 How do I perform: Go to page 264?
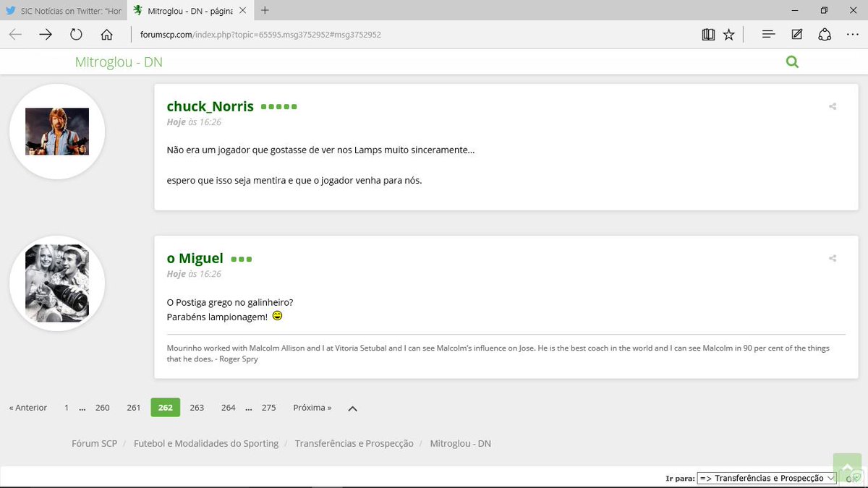pos(229,408)
